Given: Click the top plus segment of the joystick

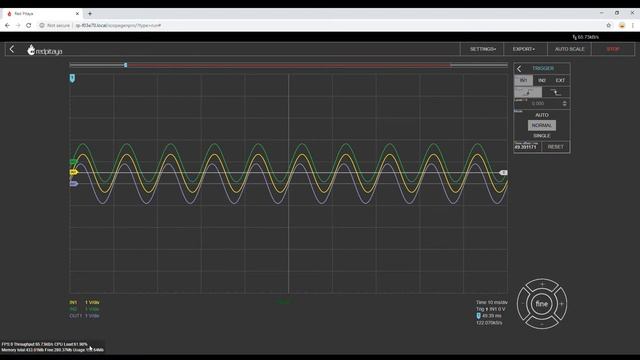Looking at the screenshot, I should pyautogui.click(x=542, y=284).
